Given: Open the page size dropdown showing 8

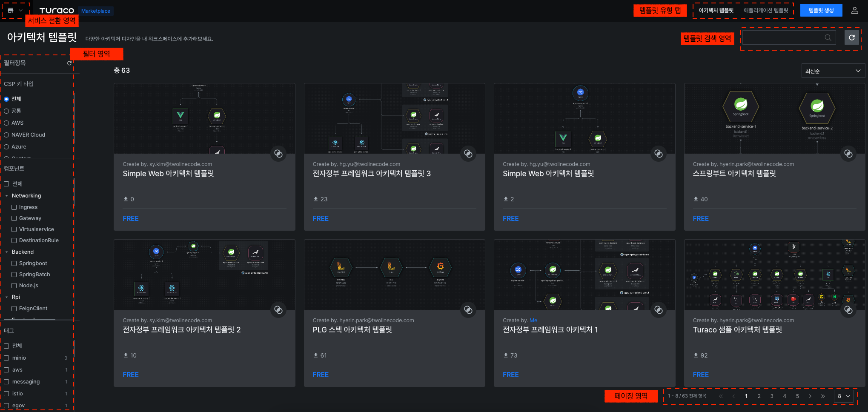Looking at the screenshot, I should click(x=843, y=396).
